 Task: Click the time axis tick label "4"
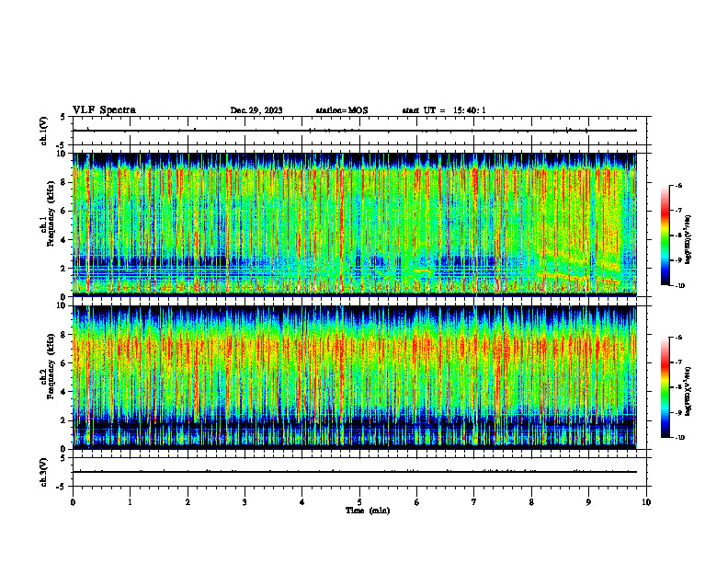point(302,502)
